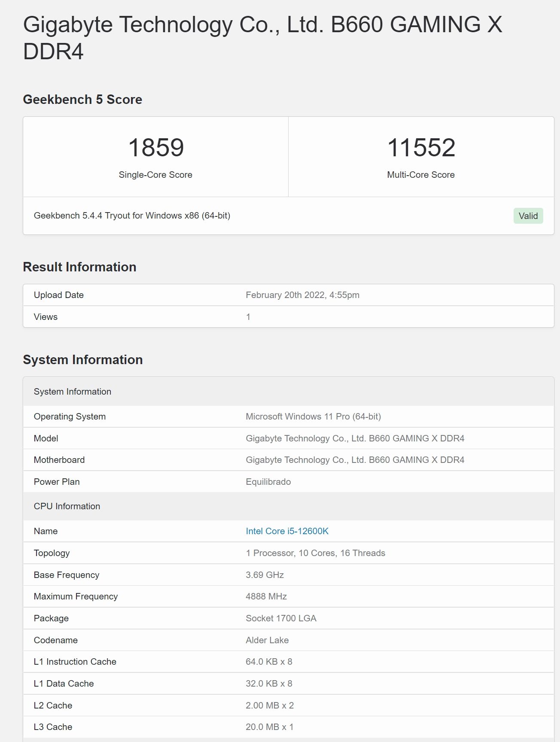Viewport: 560px width, 742px height.
Task: Click the Base Frequency value 3.69 GHz
Action: point(265,575)
